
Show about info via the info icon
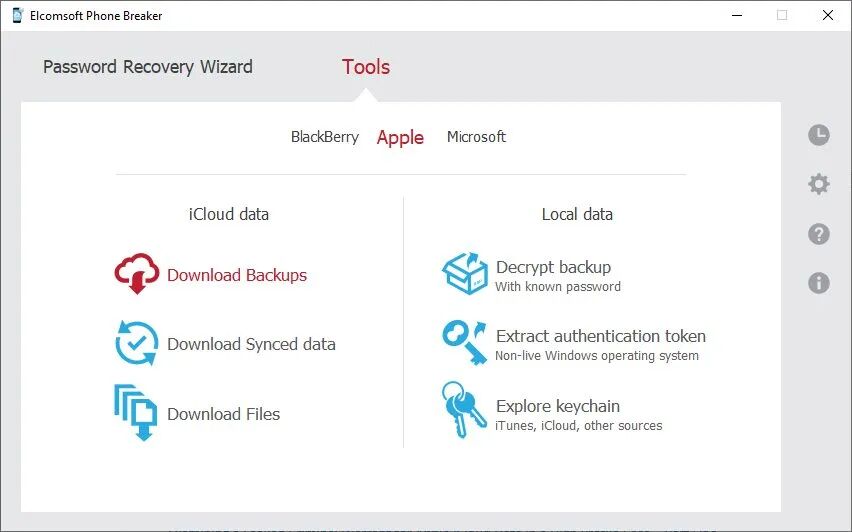(x=819, y=283)
